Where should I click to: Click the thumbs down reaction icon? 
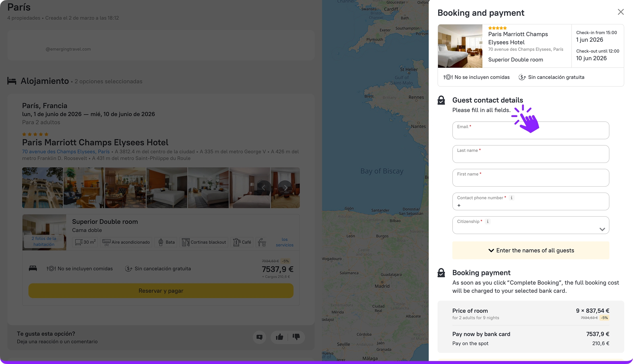point(296,337)
